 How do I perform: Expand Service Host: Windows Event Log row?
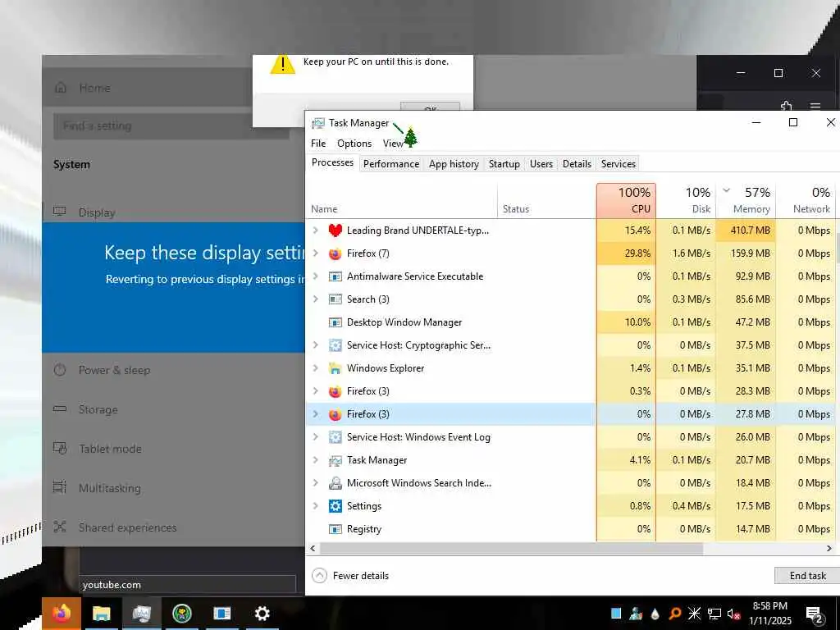[316, 437]
